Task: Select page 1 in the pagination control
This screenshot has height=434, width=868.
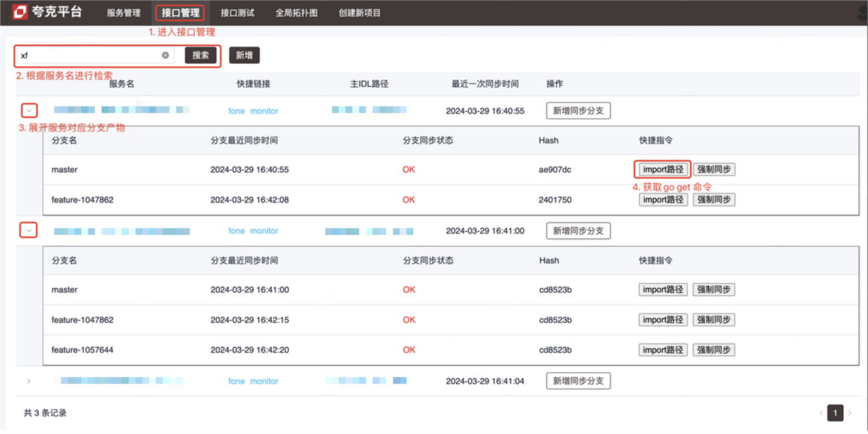Action: (x=835, y=413)
